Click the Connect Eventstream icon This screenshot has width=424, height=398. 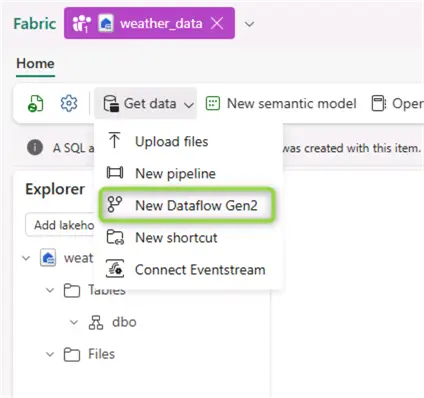(115, 269)
